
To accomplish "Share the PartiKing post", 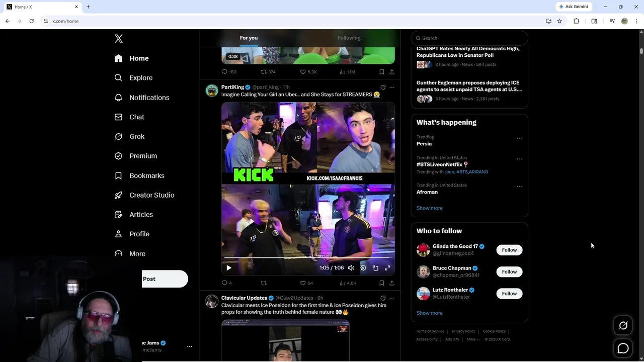I will 392,283.
